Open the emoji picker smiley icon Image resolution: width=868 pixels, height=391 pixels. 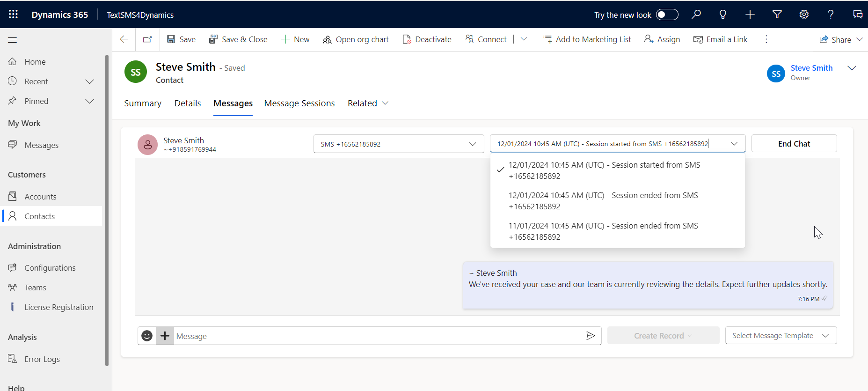[x=147, y=336]
